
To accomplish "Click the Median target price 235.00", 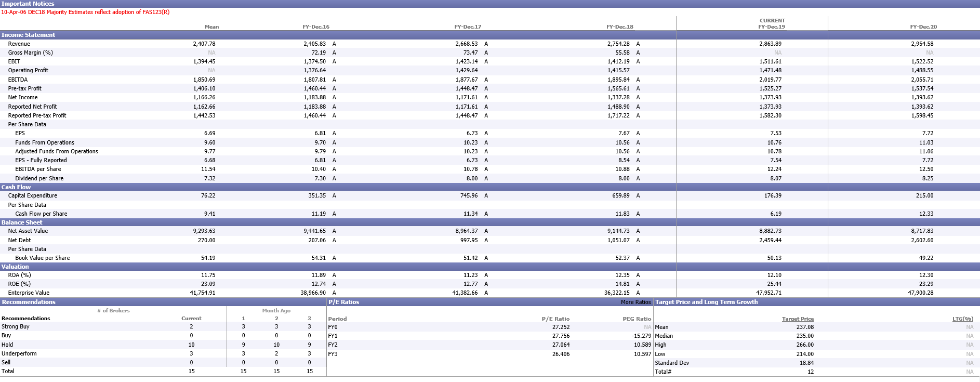I will [805, 336].
